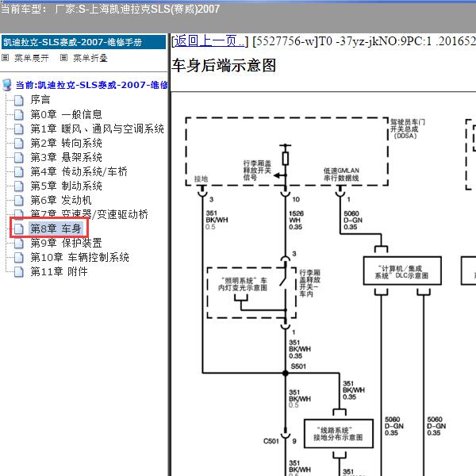
Task: Click the C501 connector label
Action: coord(271,441)
